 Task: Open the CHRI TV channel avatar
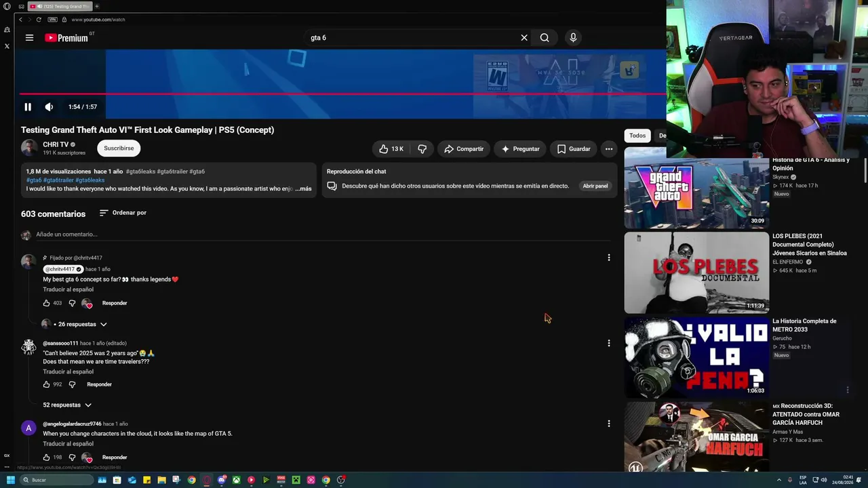click(x=29, y=148)
